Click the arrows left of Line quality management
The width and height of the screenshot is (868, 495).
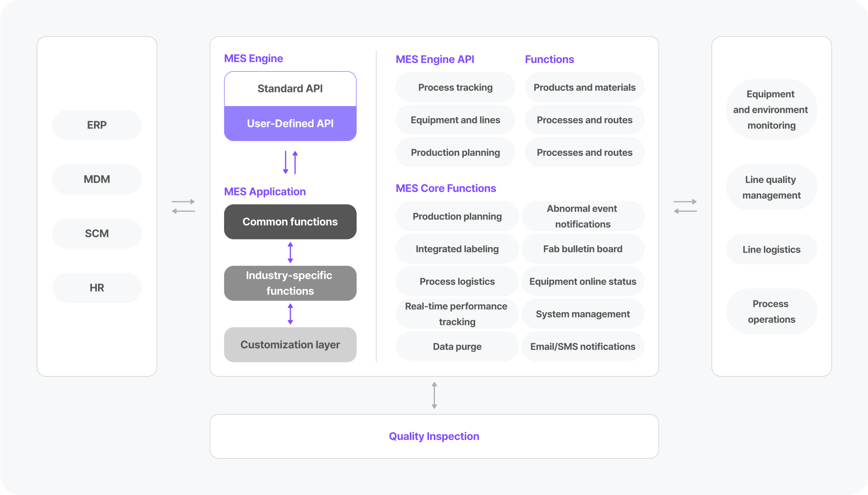(x=685, y=206)
